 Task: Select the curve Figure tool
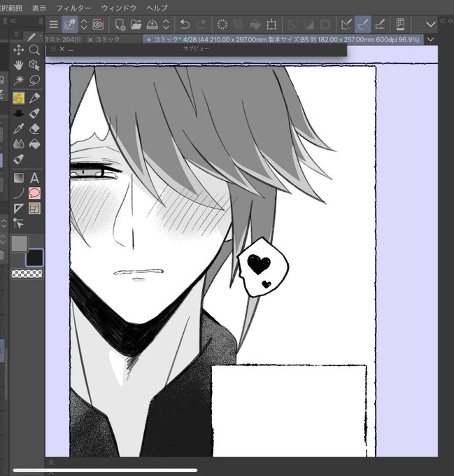tap(19, 193)
